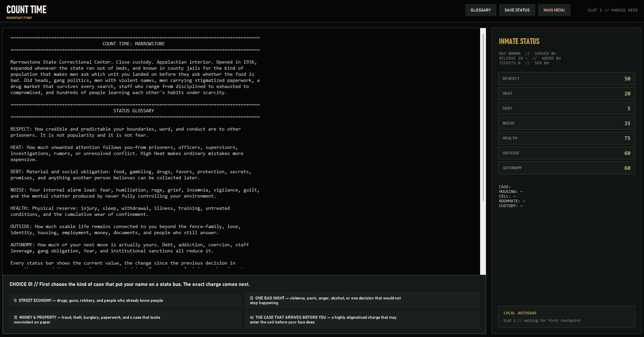Viewport: 644px width, 337px height.
Task: Click the 'HEALTH:' glossary definition
Action: pyautogui.click(x=120, y=211)
